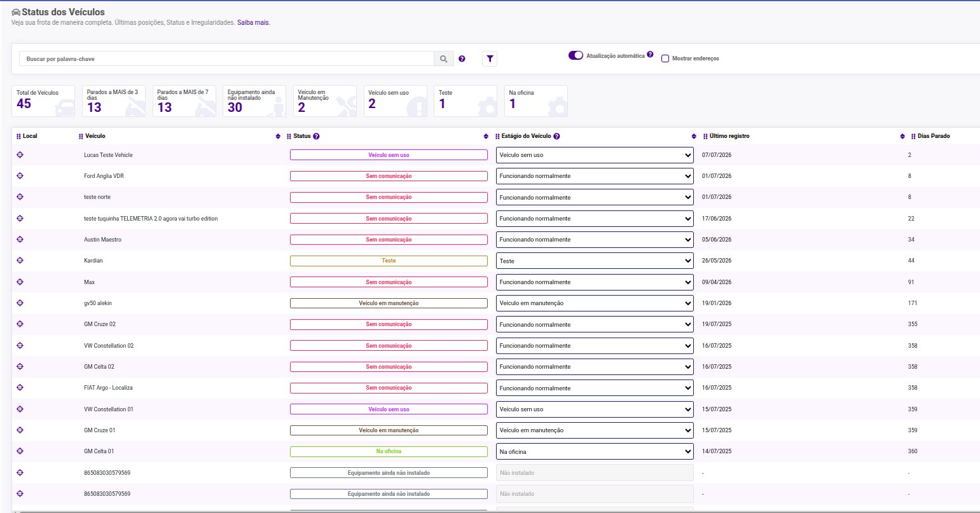Locate Lucas Teste Vehicle via crosshair icon
980x513 pixels.
[20, 154]
